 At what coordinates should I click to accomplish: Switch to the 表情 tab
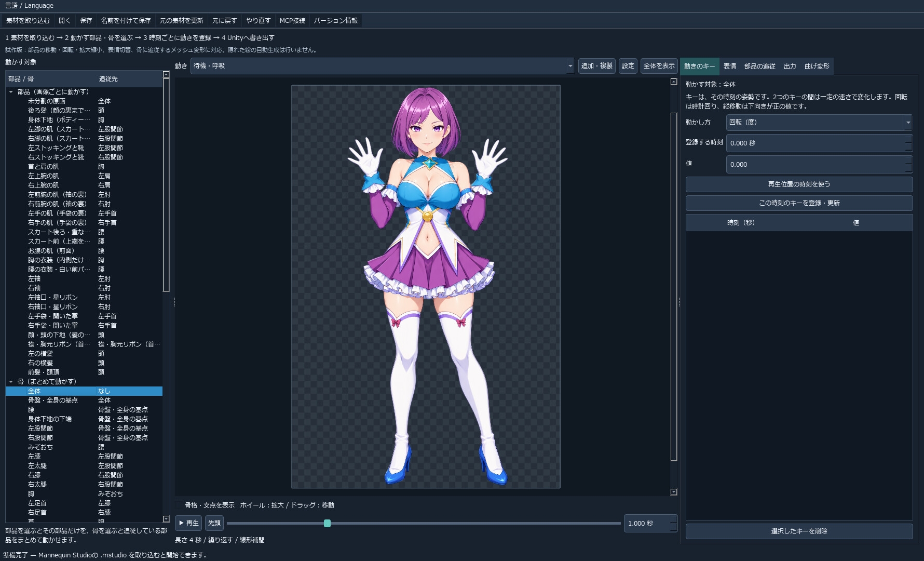click(x=730, y=66)
